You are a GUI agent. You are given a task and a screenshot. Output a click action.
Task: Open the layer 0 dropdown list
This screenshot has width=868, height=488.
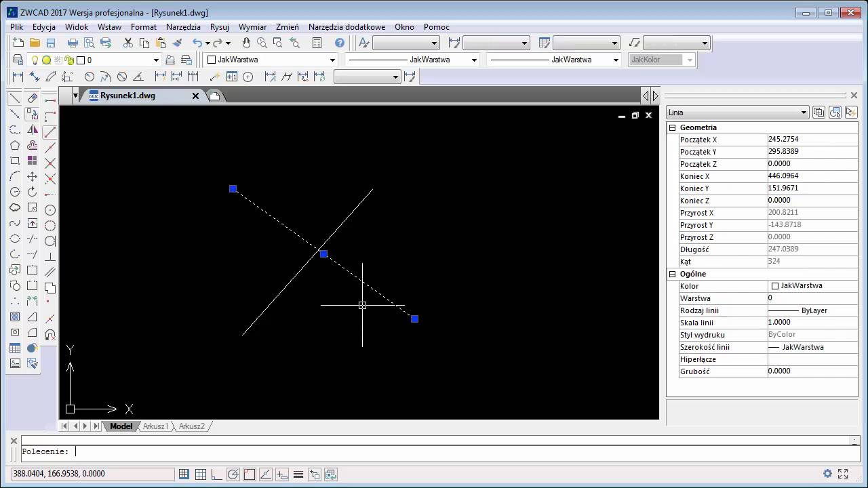click(x=156, y=60)
